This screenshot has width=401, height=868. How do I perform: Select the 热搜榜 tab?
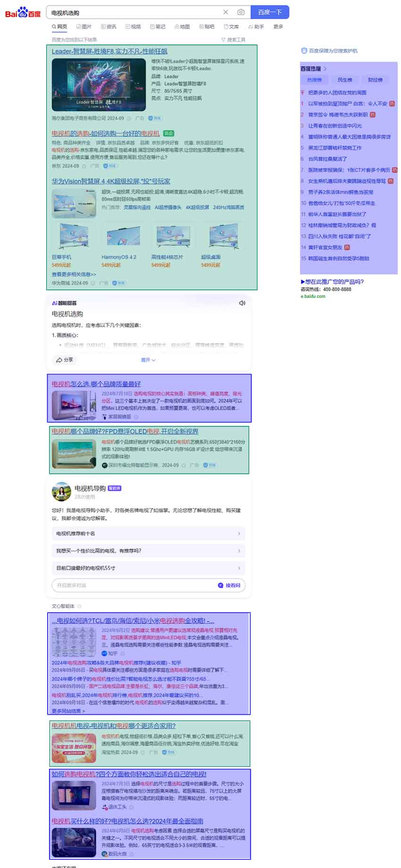click(x=314, y=80)
